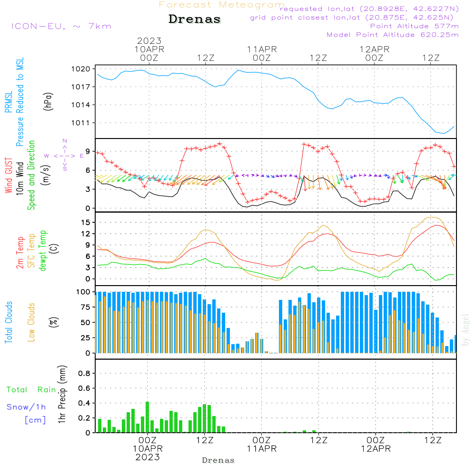Click the black "10m Wind" legend label
This screenshot has width=476, height=476.
coord(20,178)
